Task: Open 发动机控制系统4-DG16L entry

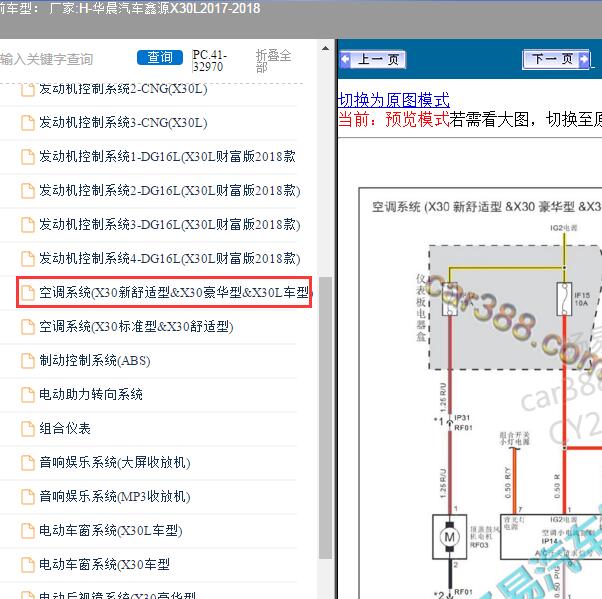Action: pos(170,258)
